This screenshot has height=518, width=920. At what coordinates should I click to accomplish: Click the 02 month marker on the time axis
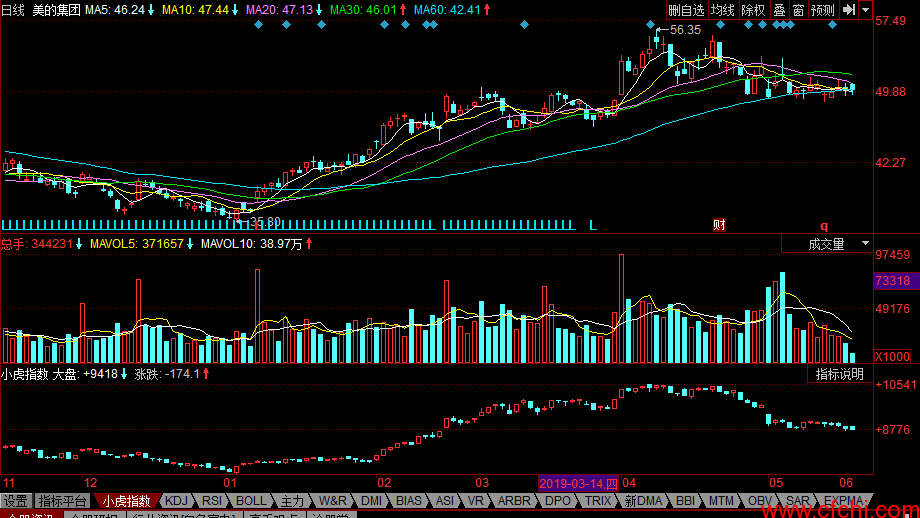click(x=384, y=483)
